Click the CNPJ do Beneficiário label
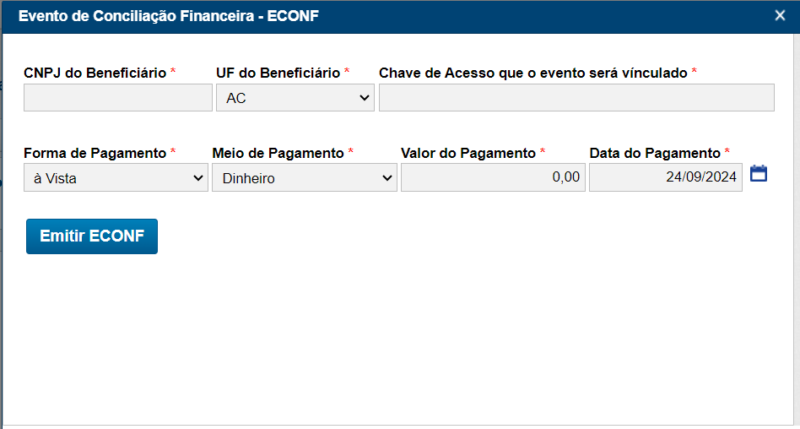The height and width of the screenshot is (429, 800). click(95, 73)
